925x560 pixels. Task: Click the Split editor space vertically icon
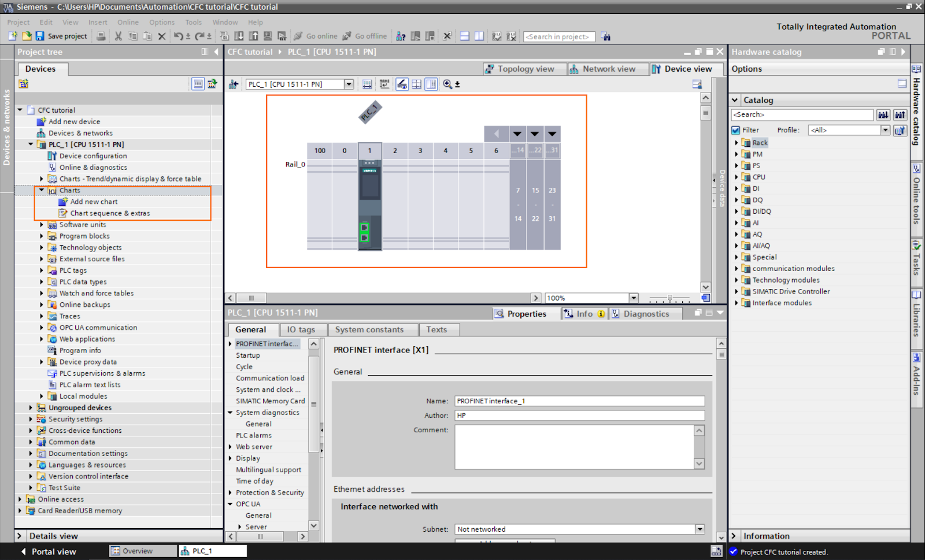point(479,36)
